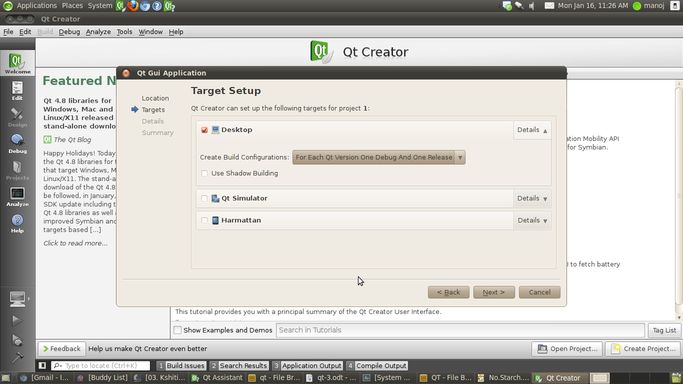The width and height of the screenshot is (683, 384).
Task: Click the clock showing Mon Jan 16
Action: pyautogui.click(x=593, y=6)
